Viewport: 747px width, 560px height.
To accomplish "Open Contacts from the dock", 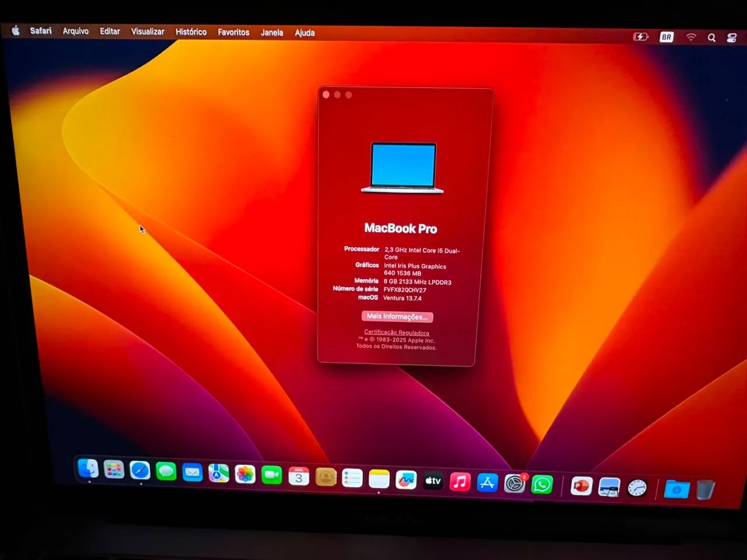I will click(x=326, y=478).
